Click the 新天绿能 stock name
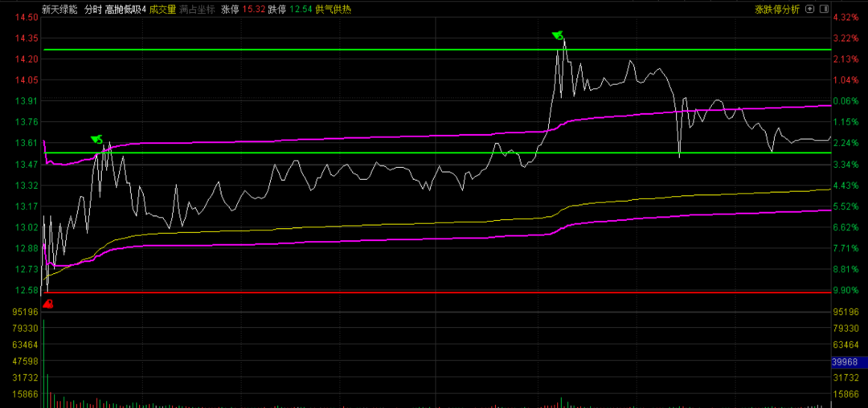This screenshot has width=868, height=408. (x=60, y=10)
